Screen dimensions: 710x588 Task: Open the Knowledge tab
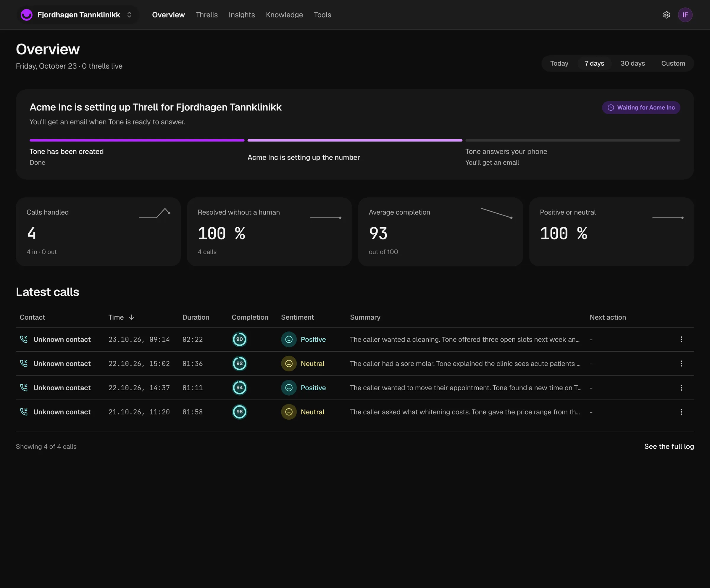pos(284,15)
